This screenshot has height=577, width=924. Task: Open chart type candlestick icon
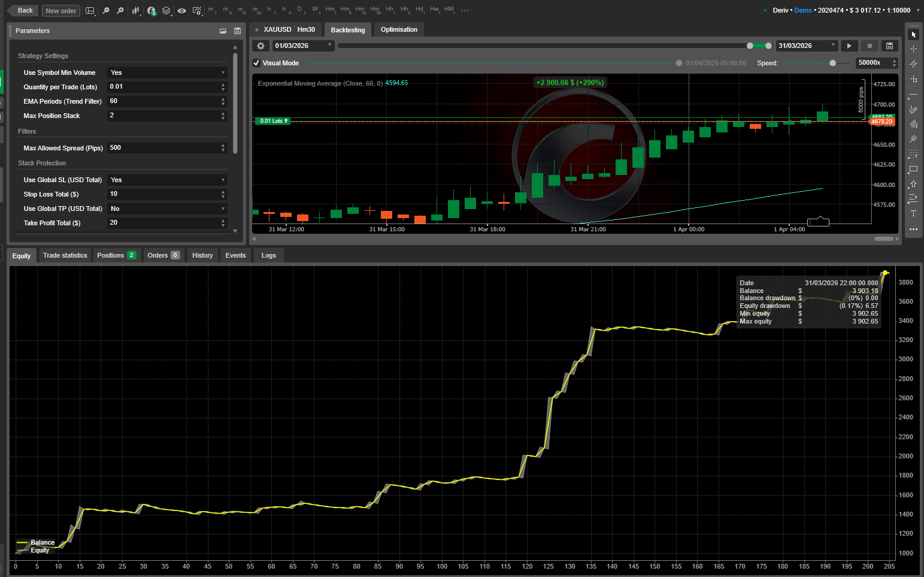[x=136, y=11]
